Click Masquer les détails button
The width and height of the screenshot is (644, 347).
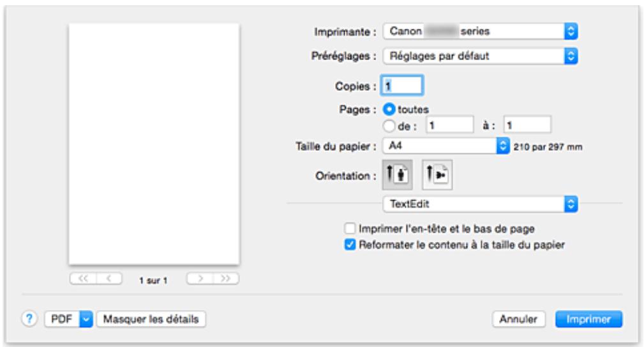pos(151,318)
